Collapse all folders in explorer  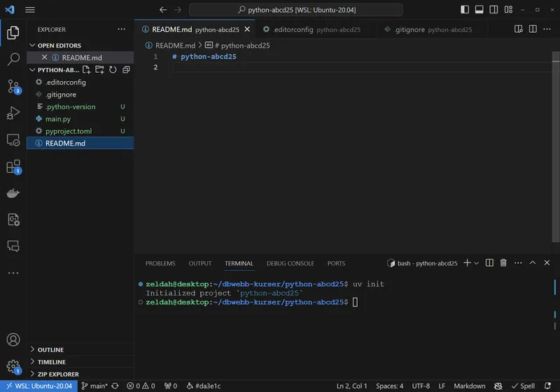(x=126, y=69)
